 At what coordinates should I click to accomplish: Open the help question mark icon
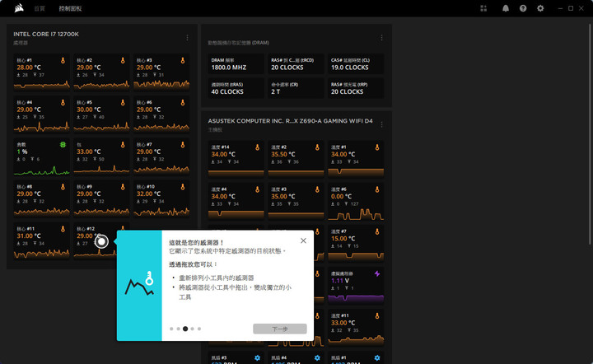click(x=523, y=8)
